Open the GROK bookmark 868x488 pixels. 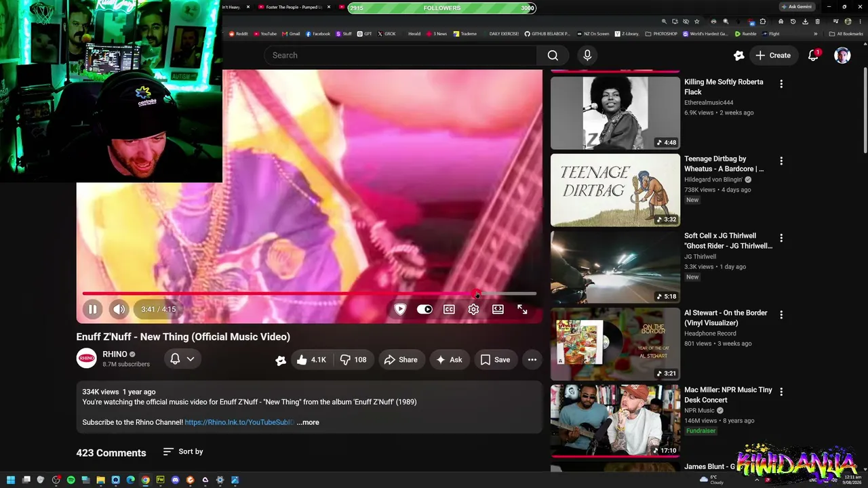pos(387,34)
